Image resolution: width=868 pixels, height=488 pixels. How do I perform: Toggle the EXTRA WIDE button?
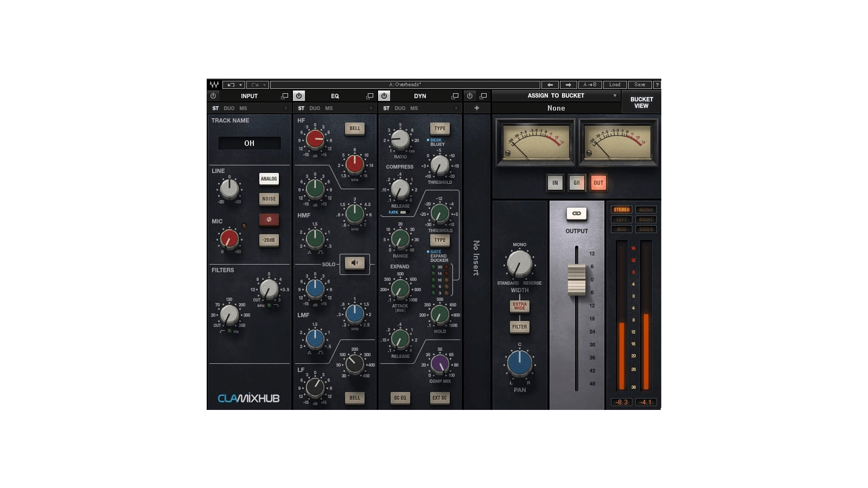pyautogui.click(x=520, y=306)
